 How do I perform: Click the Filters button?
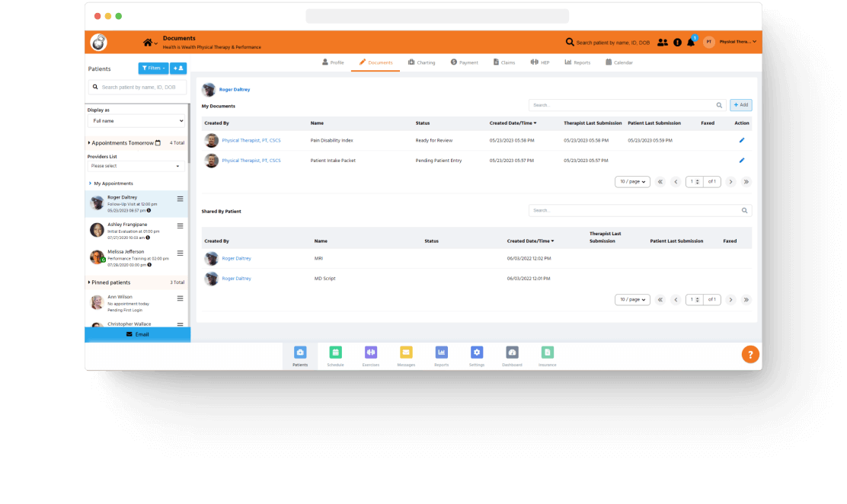pos(152,68)
